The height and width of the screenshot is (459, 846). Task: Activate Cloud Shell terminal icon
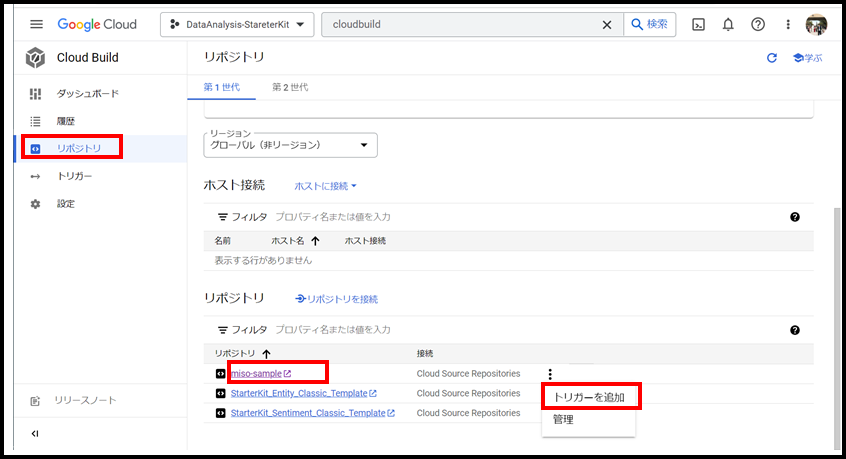(699, 24)
